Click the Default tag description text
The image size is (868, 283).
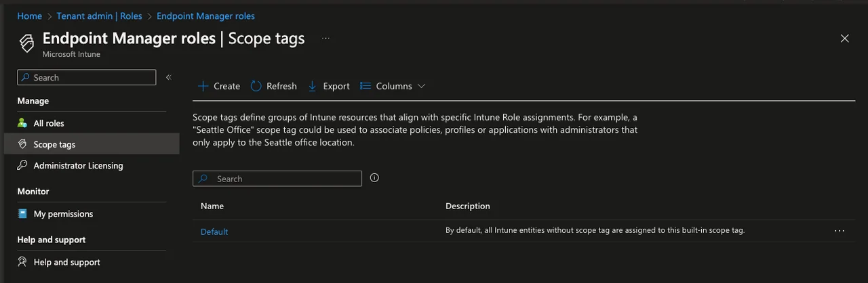click(595, 230)
